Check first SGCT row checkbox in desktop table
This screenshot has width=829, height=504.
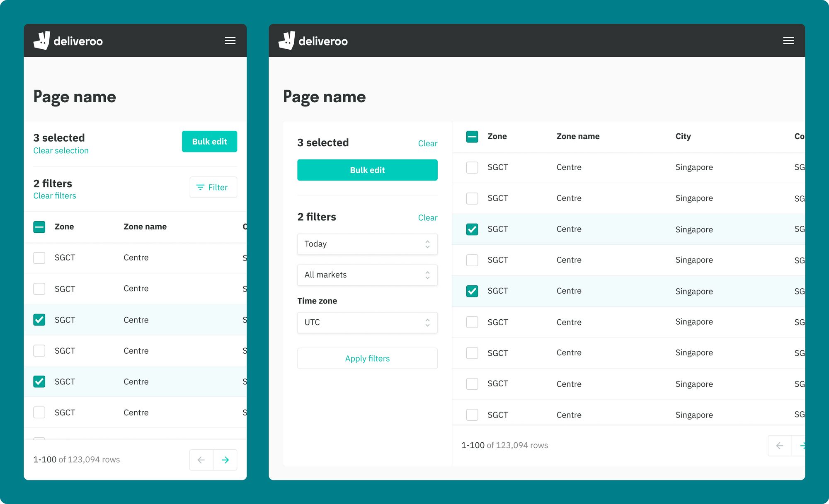coord(472,167)
